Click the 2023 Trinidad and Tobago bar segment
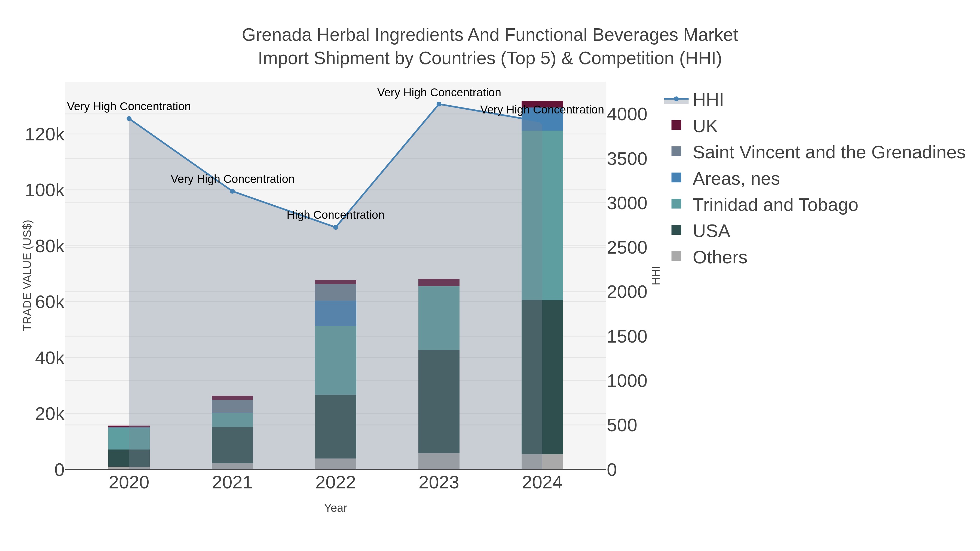Viewport: 980px width, 551px height. click(x=439, y=318)
